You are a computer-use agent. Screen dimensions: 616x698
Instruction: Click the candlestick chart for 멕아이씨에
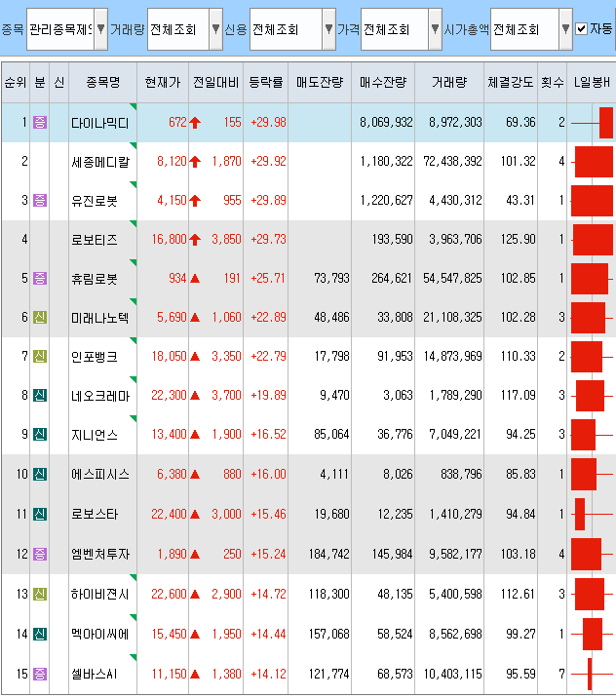pos(592,634)
